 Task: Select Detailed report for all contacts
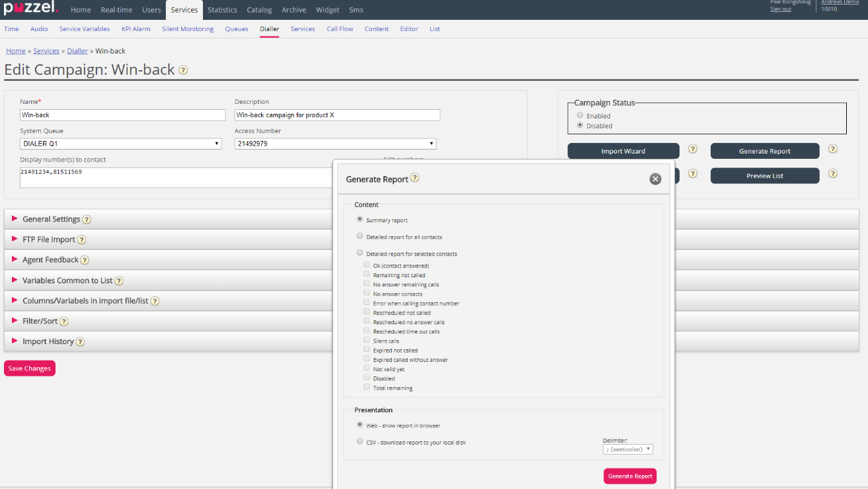coord(360,236)
